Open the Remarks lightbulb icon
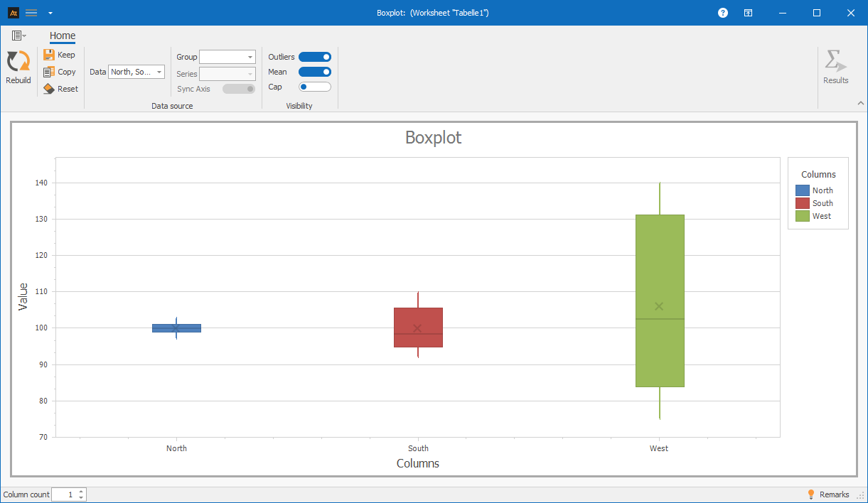 tap(810, 494)
